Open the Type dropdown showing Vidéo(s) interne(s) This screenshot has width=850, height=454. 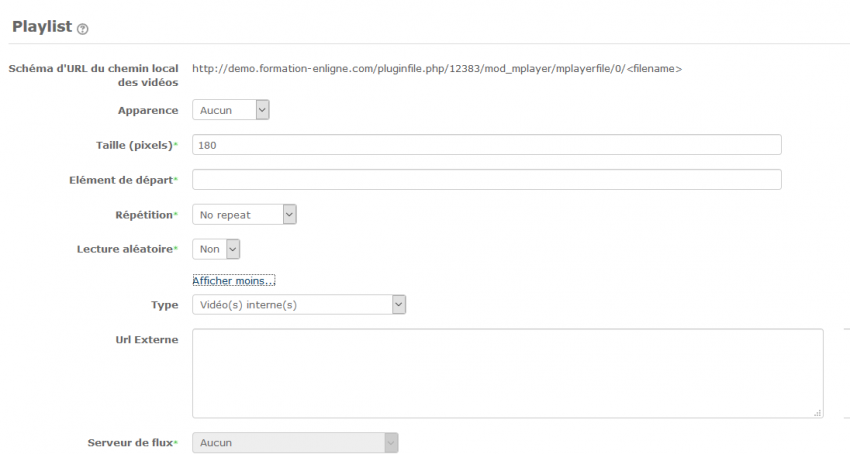pyautogui.click(x=299, y=305)
